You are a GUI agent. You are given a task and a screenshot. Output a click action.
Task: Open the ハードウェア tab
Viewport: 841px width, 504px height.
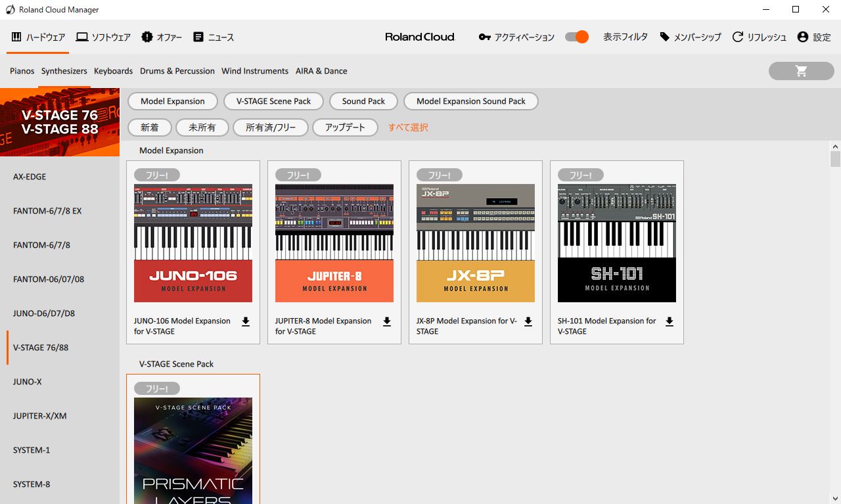[38, 37]
